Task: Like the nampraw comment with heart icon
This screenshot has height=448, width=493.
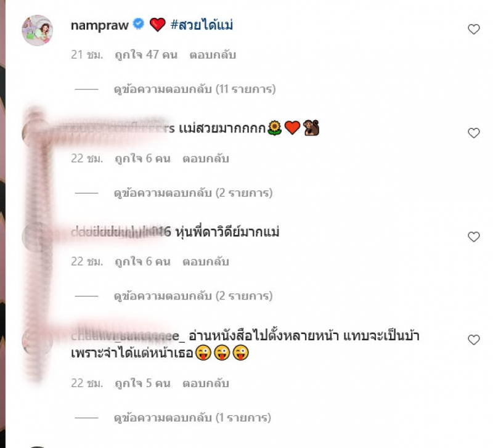Action: (x=473, y=29)
